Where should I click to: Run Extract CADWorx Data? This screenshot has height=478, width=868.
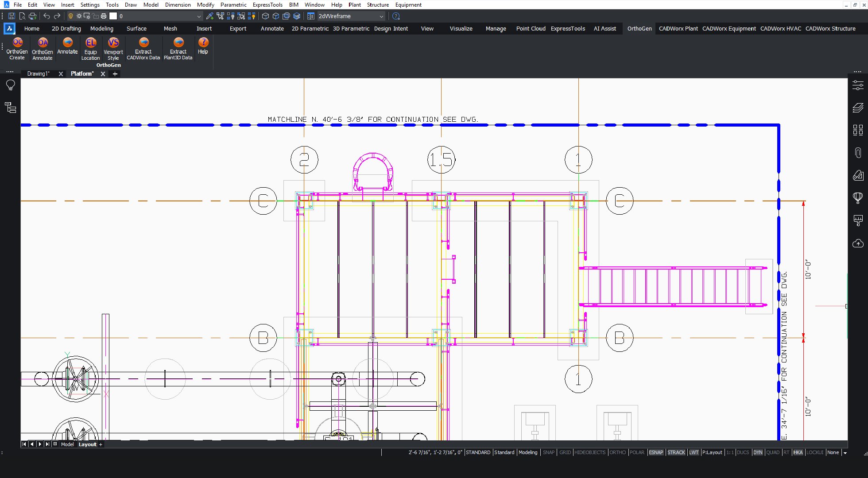(x=143, y=49)
